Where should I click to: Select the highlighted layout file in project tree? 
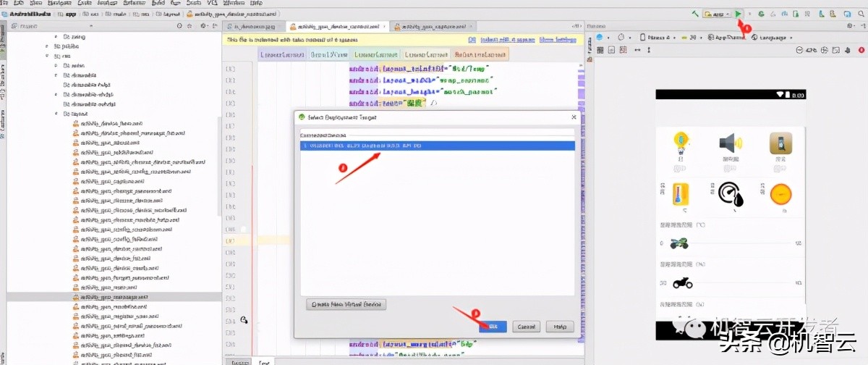pyautogui.click(x=114, y=297)
